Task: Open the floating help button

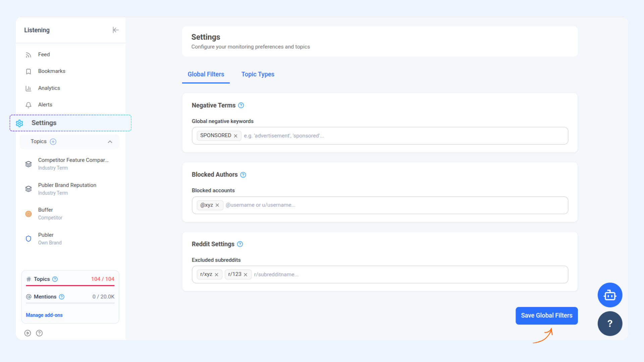Action: [x=610, y=323]
